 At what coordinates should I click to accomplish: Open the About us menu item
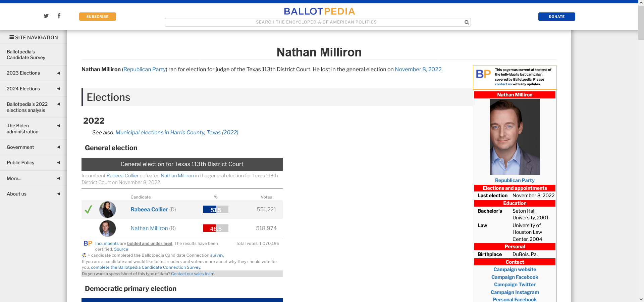click(16, 194)
